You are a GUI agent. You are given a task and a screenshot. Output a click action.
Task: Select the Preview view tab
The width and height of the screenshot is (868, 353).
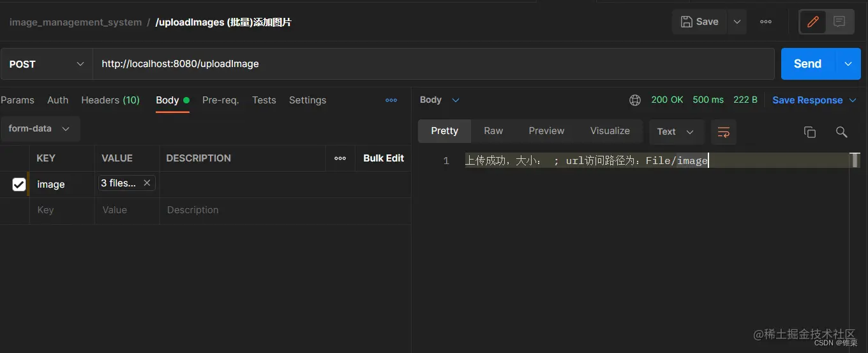pyautogui.click(x=546, y=131)
